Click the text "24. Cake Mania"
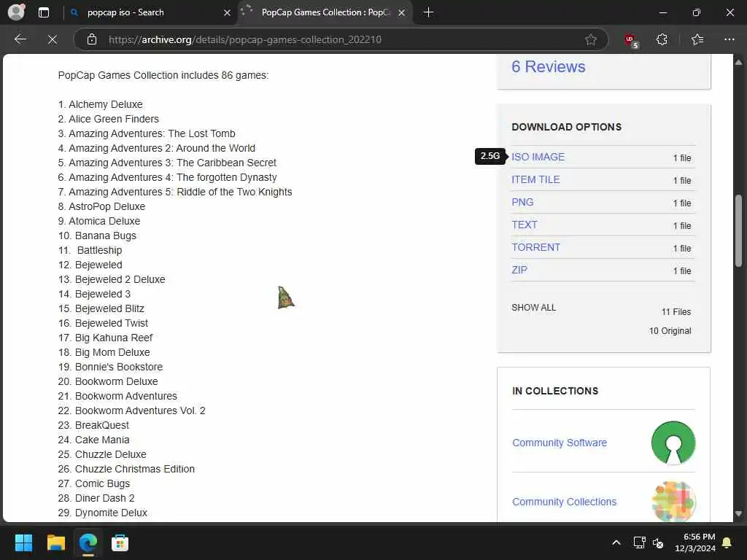Viewport: 747px width, 560px height. pyautogui.click(x=93, y=440)
